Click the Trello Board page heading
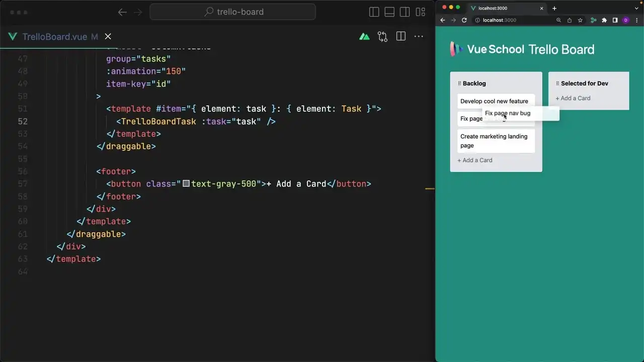This screenshot has height=362, width=644. 561,49
